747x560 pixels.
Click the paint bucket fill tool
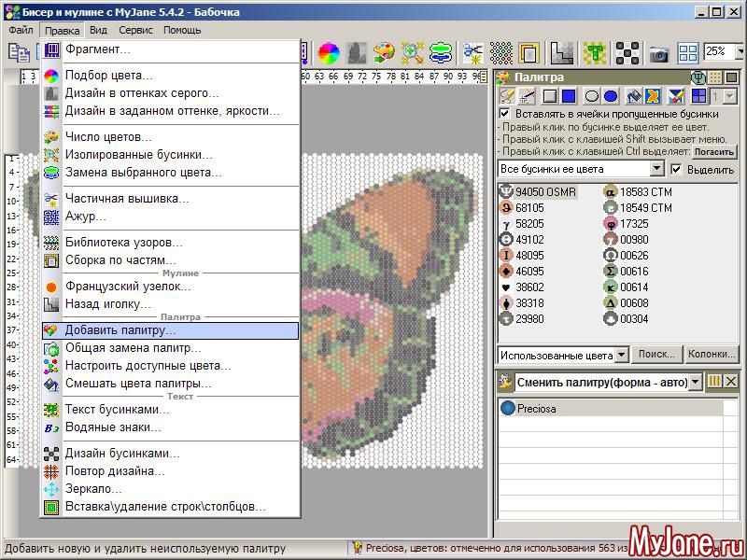click(632, 96)
